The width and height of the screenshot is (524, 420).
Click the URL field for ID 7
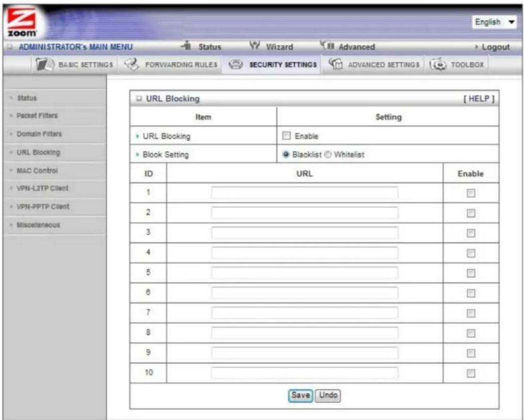[305, 313]
